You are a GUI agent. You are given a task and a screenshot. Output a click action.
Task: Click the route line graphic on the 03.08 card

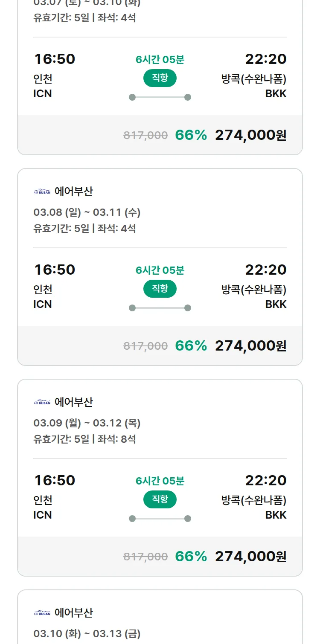click(x=160, y=308)
